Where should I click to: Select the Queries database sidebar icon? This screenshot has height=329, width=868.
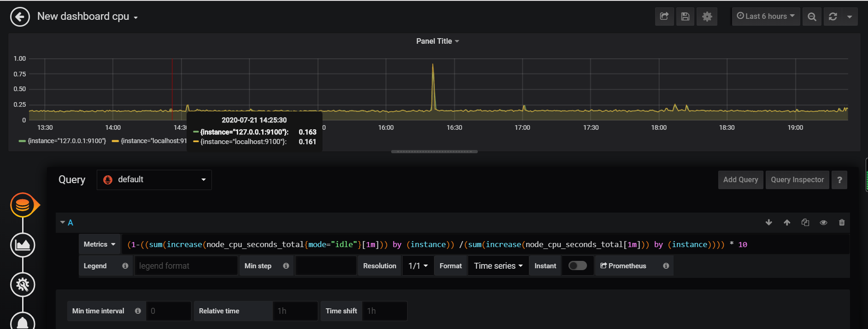23,205
